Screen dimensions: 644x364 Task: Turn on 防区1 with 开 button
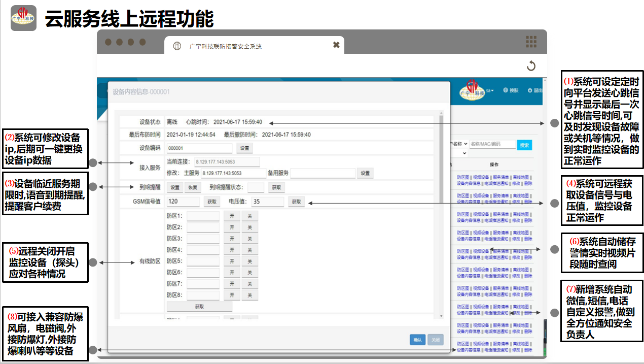pos(232,216)
